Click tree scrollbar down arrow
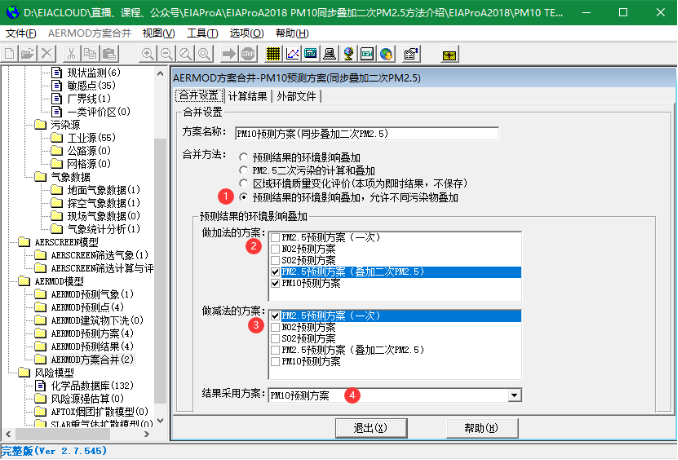 [x=160, y=420]
